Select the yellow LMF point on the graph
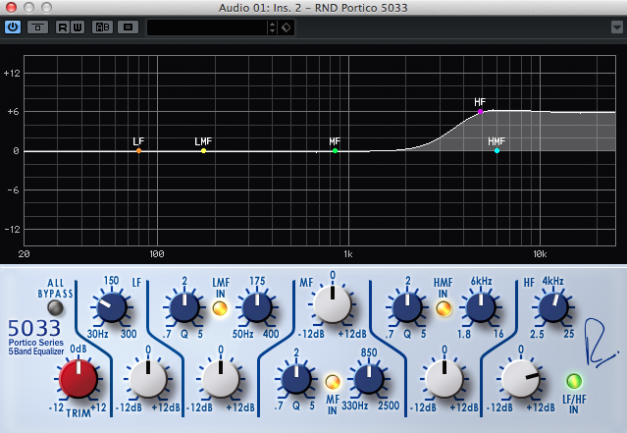This screenshot has width=627, height=433. 204,151
